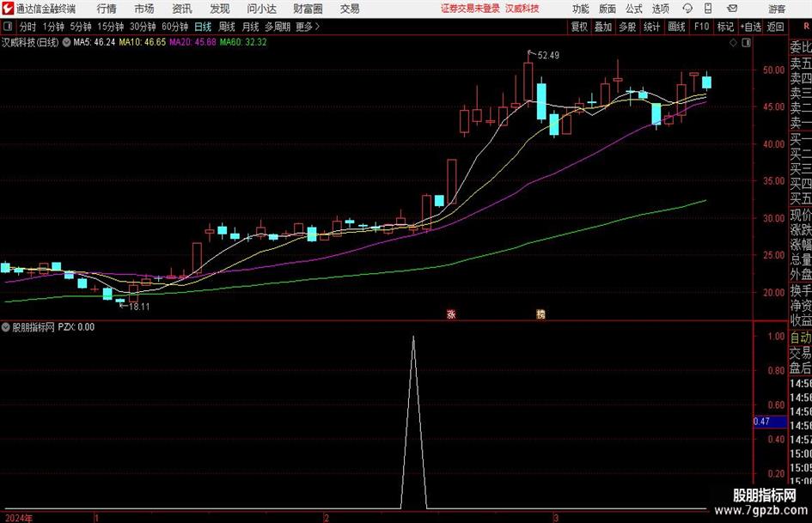Click the 画线 drawing button
Viewport: 812px width, 523px height.
tap(676, 27)
